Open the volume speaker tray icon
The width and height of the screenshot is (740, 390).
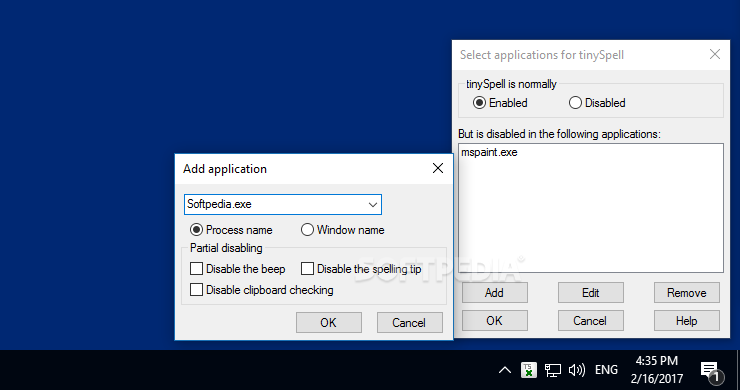pos(576,370)
